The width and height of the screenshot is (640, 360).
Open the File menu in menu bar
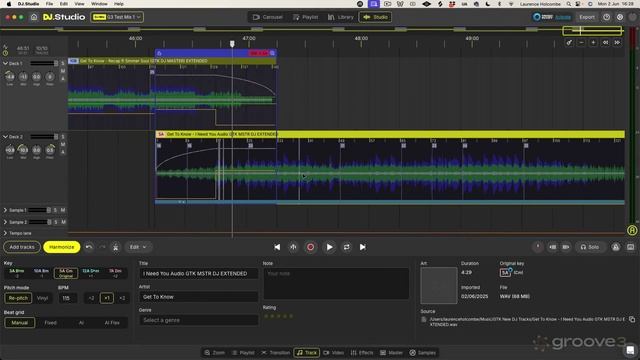49,4
